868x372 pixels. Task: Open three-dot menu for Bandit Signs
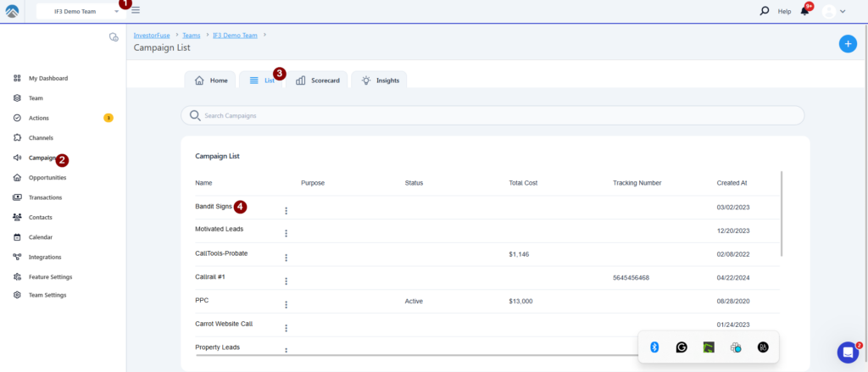[287, 211]
